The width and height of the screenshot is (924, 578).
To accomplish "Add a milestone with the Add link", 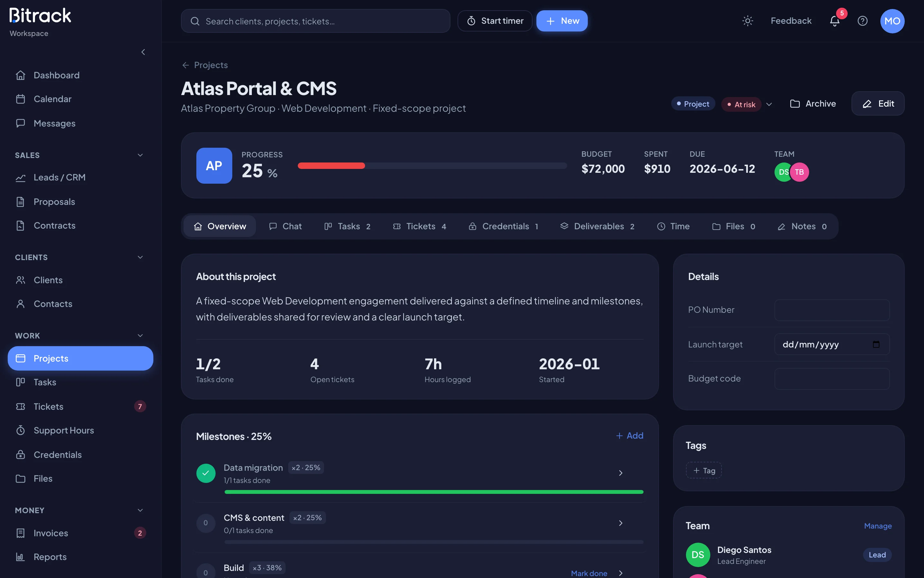I will click(629, 436).
